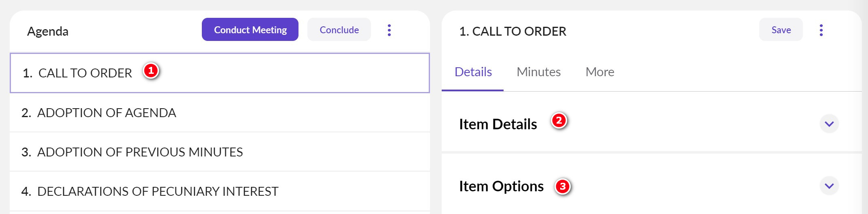The width and height of the screenshot is (868, 214).
Task: Open the Minutes tab
Action: (x=538, y=72)
